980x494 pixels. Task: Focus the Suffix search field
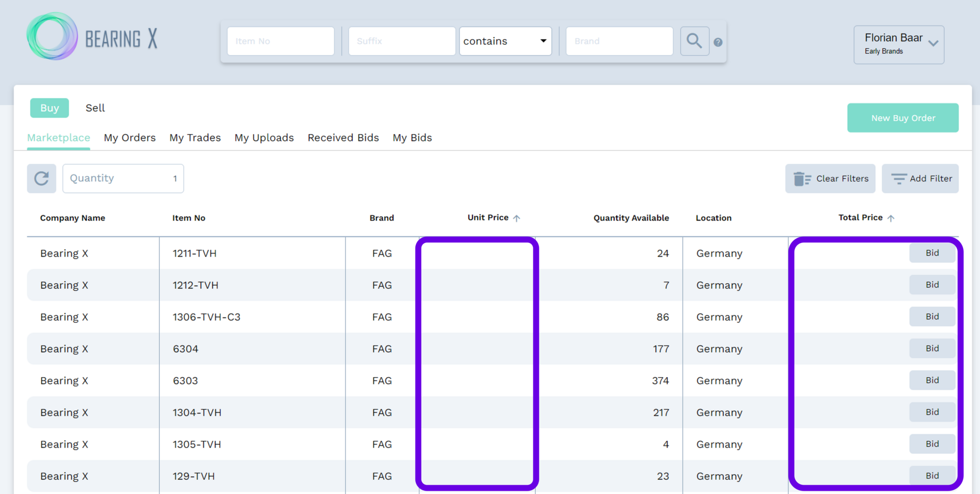pos(402,41)
